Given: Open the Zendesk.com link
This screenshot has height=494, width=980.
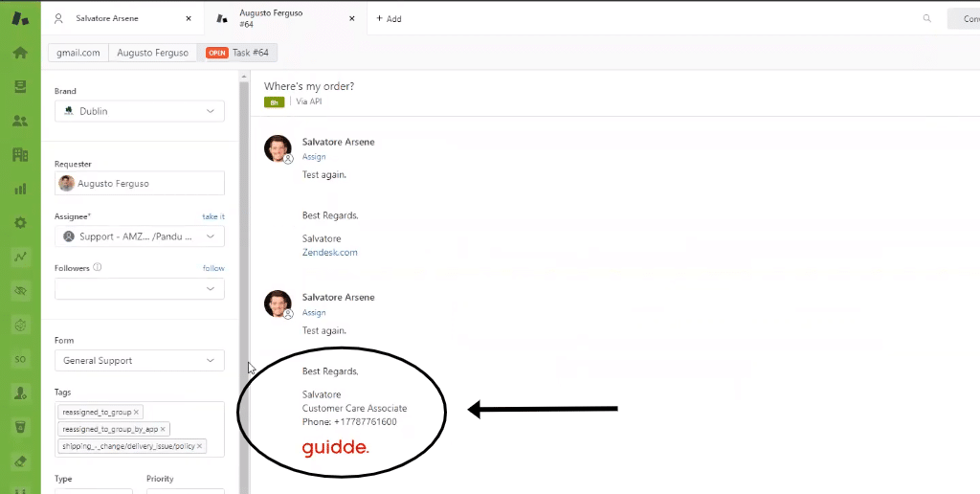Looking at the screenshot, I should [x=330, y=253].
